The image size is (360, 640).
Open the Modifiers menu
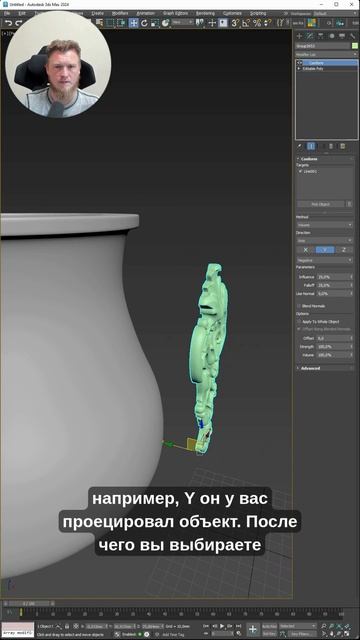point(120,13)
